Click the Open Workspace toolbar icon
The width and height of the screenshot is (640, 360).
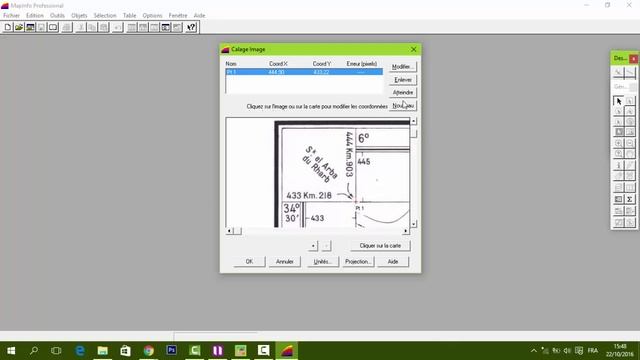pyautogui.click(x=30, y=27)
